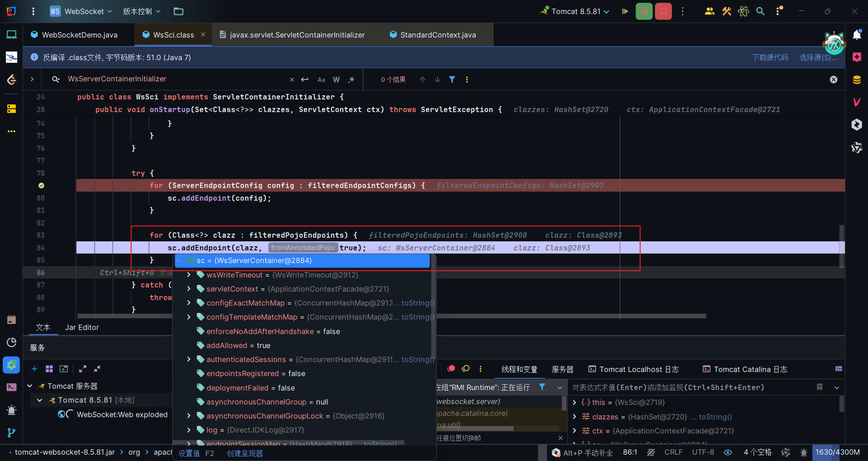Expand authenticatedSessions variable node
Screen dimensions: 868x461
pos(189,359)
